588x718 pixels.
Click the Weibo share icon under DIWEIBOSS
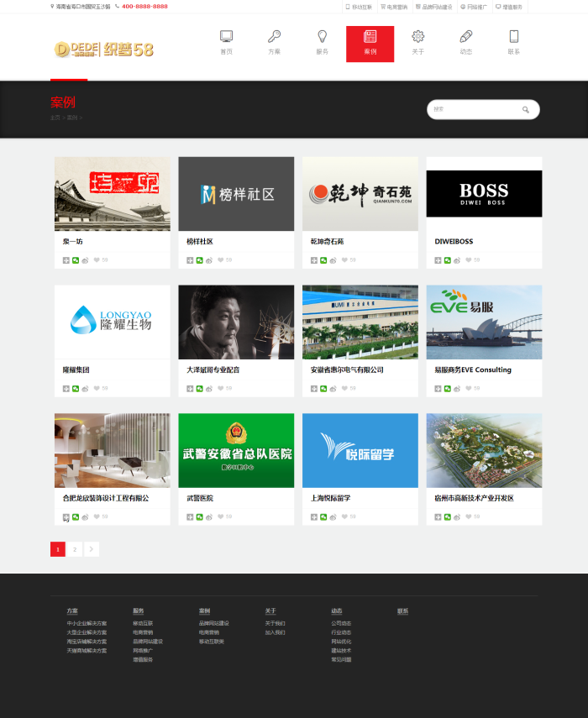coord(457,260)
